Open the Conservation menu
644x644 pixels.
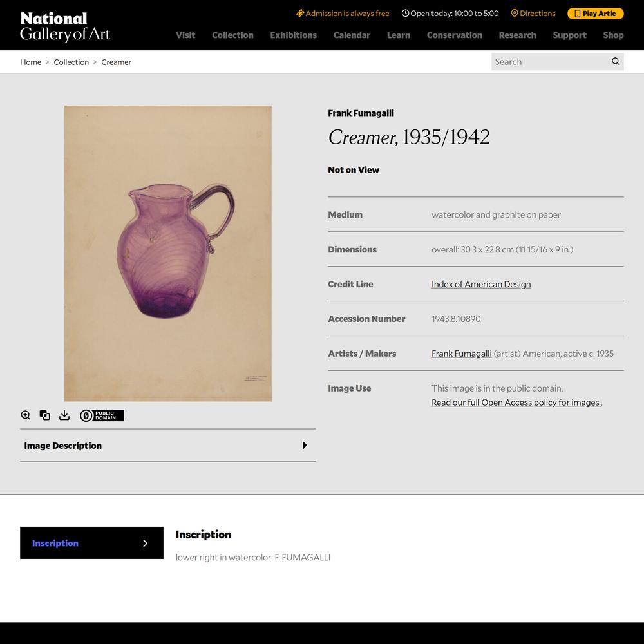tap(454, 35)
